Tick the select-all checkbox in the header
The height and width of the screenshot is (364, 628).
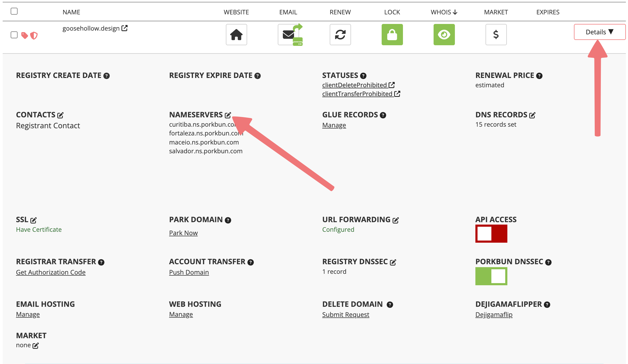tap(14, 11)
